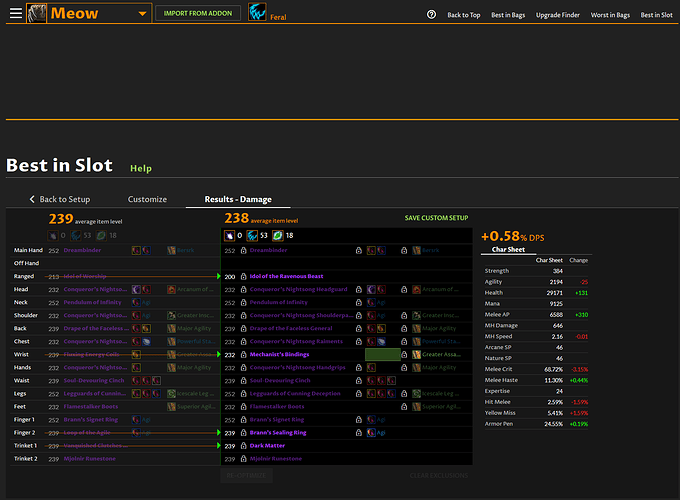Click Superior Agility enchant icon on optimized Flamestalker Boots
This screenshot has width=680, height=500.
[x=416, y=406]
